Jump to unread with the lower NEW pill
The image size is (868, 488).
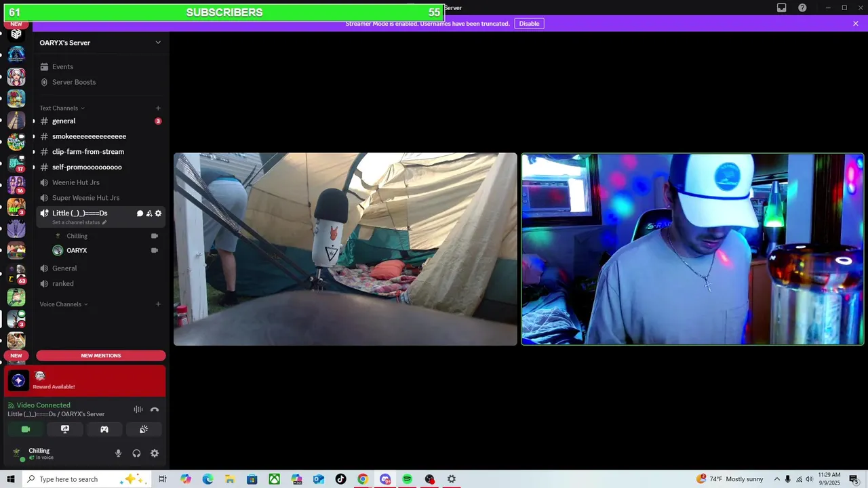(x=16, y=356)
